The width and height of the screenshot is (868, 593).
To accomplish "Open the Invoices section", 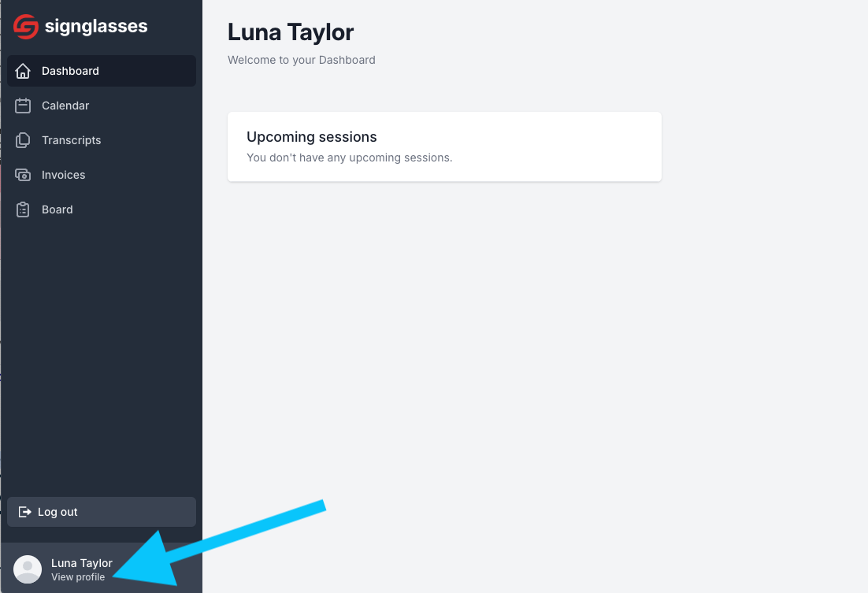I will (102, 175).
